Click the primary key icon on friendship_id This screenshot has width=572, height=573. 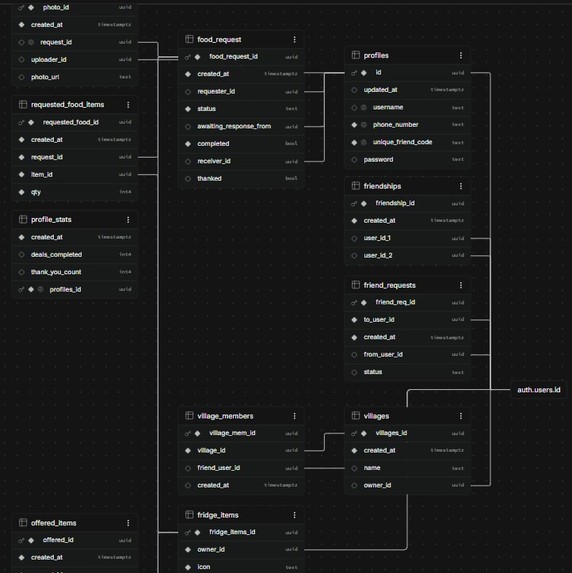tap(354, 204)
